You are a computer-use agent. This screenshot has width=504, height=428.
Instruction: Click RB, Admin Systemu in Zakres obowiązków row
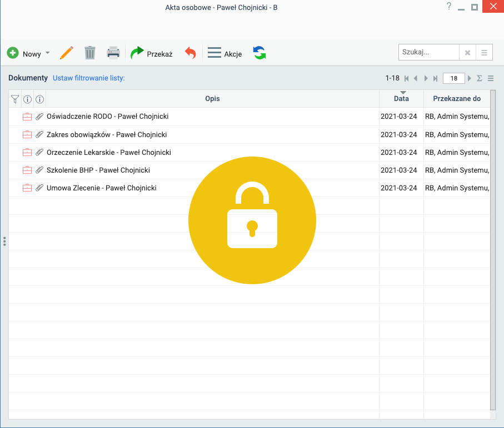click(x=457, y=134)
